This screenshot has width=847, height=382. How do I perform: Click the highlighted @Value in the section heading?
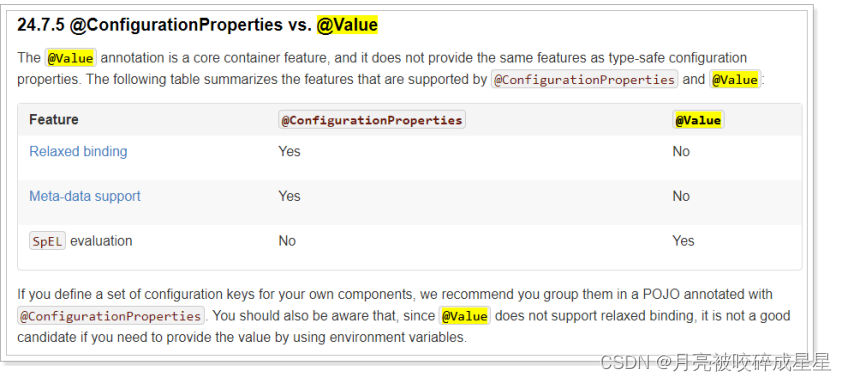tap(347, 25)
